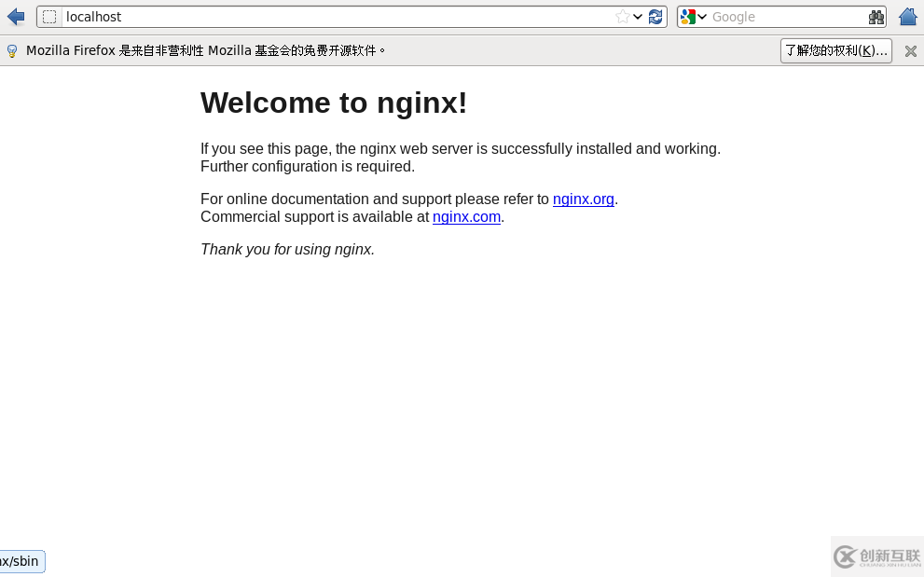Reload the page with the refresh icon

[655, 17]
